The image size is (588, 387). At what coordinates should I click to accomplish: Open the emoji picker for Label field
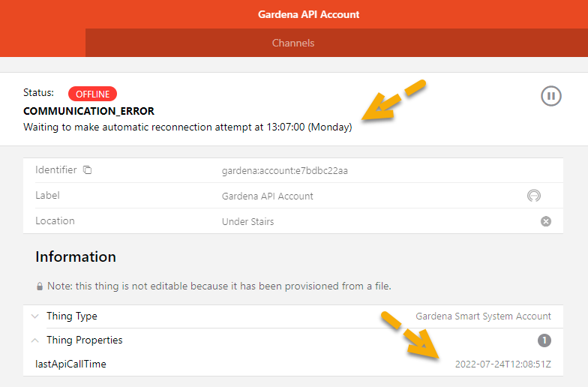click(534, 196)
